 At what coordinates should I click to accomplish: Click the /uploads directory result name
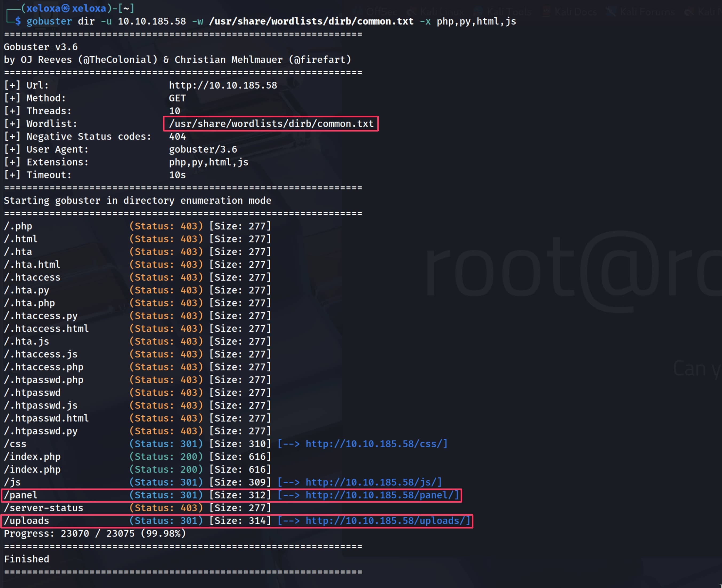click(26, 521)
